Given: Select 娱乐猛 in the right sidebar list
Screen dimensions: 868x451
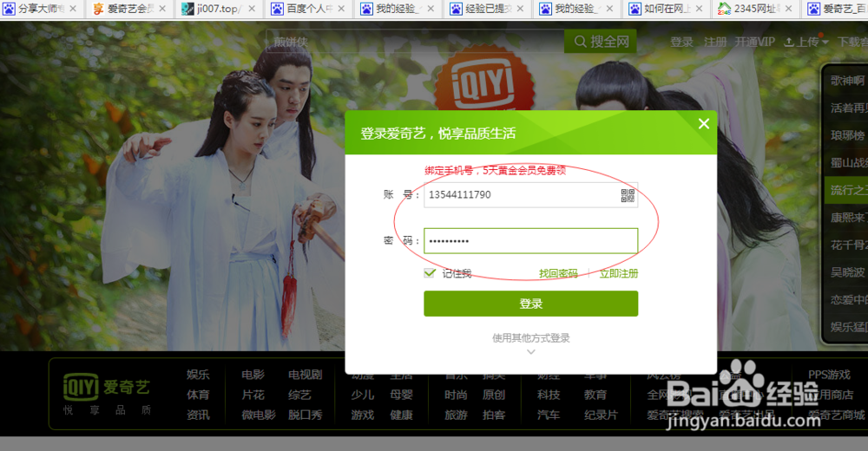Looking at the screenshot, I should tap(847, 327).
